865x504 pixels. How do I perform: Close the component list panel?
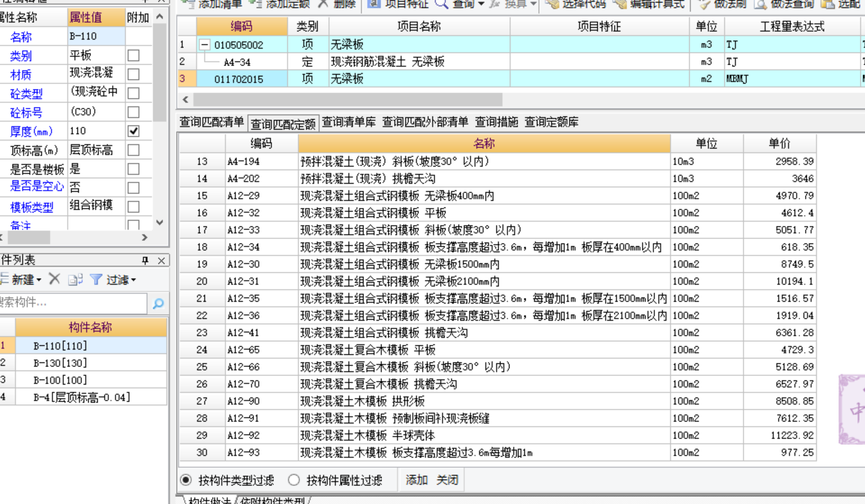pos(161,260)
